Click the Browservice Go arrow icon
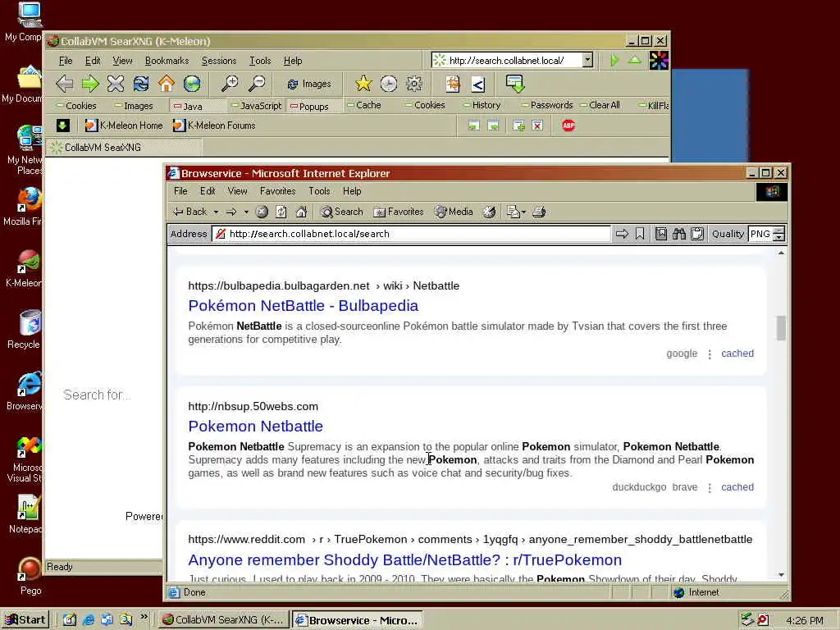 (x=622, y=234)
